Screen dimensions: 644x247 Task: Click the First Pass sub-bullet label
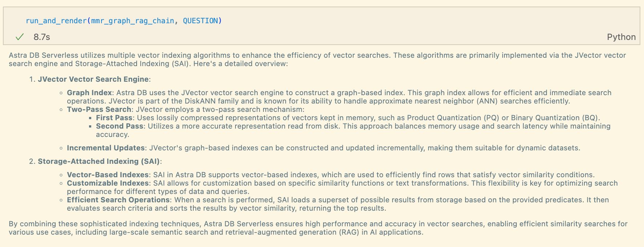(114, 118)
